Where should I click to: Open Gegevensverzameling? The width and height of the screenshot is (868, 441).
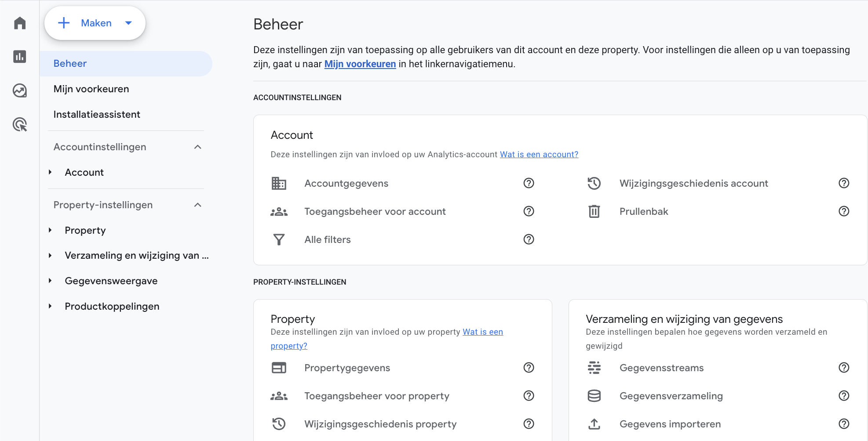tap(671, 396)
